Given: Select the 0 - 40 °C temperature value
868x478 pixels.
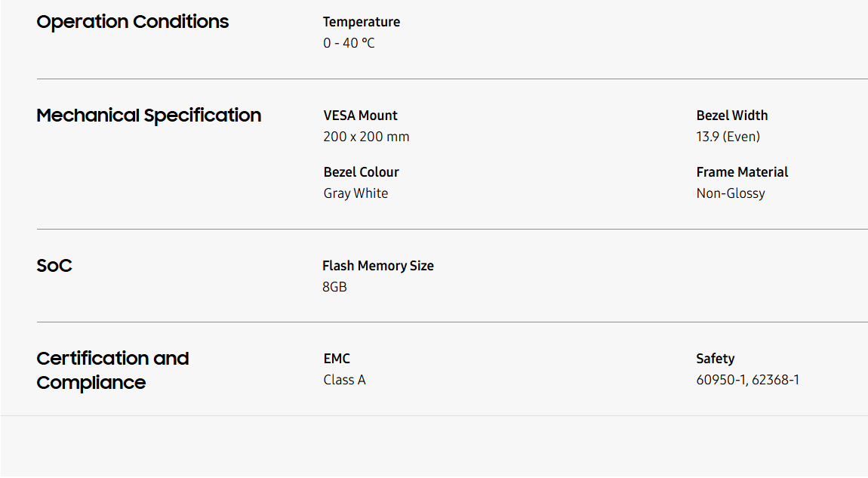Looking at the screenshot, I should coord(349,43).
